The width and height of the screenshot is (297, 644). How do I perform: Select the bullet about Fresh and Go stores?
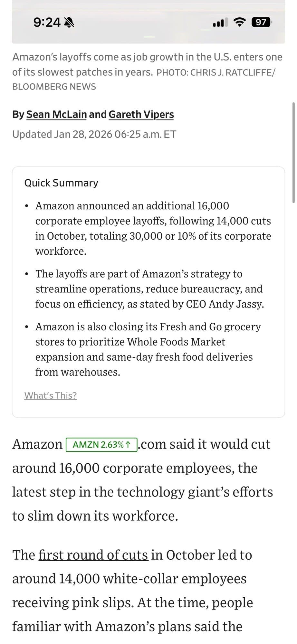click(x=148, y=349)
